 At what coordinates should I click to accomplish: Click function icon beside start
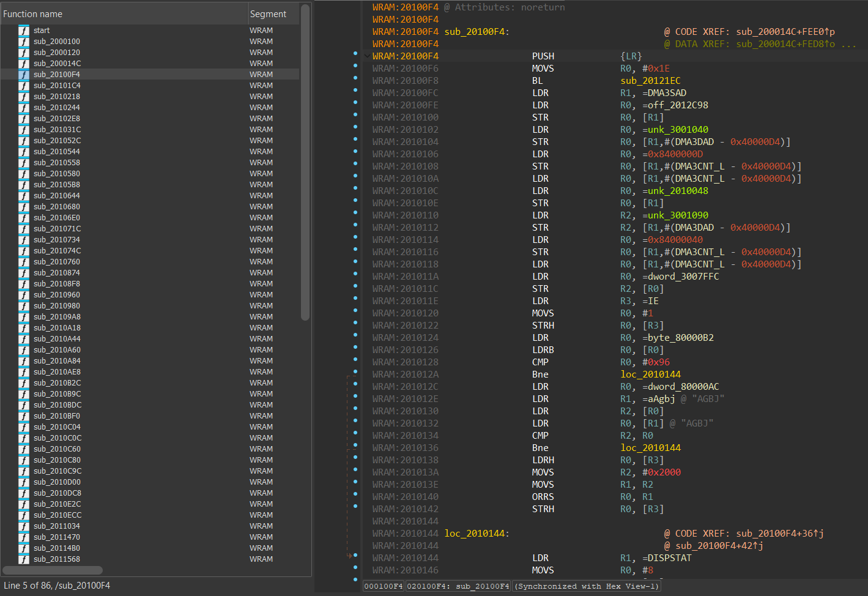pyautogui.click(x=24, y=31)
